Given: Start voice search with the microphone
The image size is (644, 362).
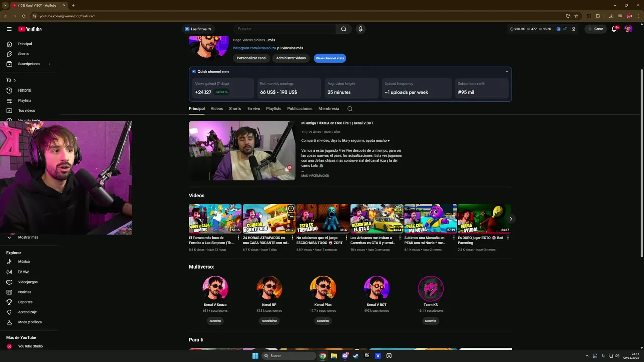Looking at the screenshot, I should click(x=360, y=29).
